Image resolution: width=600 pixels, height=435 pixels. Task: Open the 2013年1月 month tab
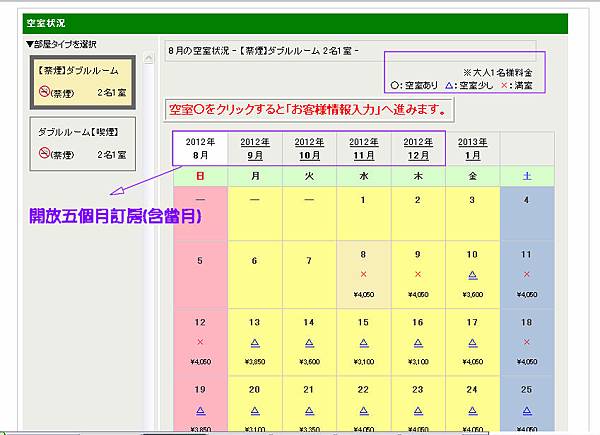click(473, 148)
